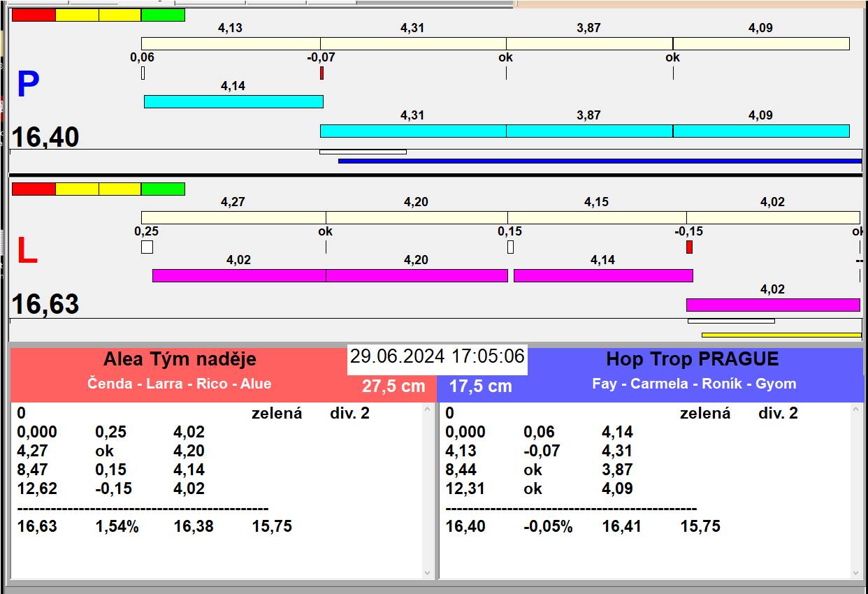Screen dimensions: 868x594
Task: Click the cream 4,20 segment in lane L
Action: [x=417, y=218]
